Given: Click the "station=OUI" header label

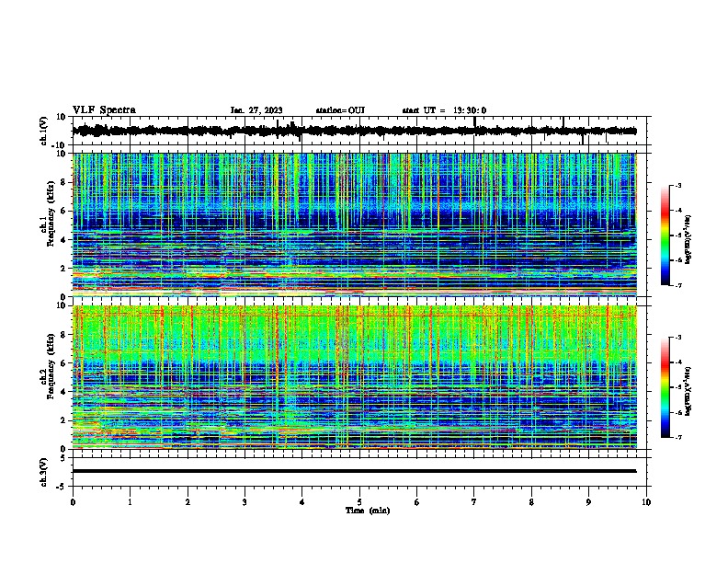Looking at the screenshot, I should (340, 110).
